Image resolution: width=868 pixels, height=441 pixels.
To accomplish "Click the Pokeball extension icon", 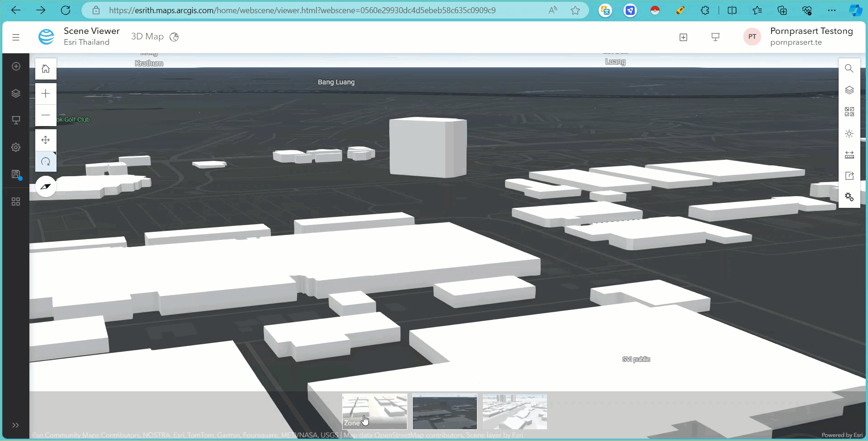I will [x=655, y=10].
